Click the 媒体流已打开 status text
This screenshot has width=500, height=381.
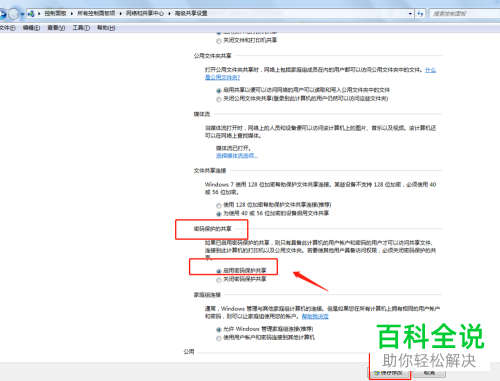pyautogui.click(x=233, y=148)
